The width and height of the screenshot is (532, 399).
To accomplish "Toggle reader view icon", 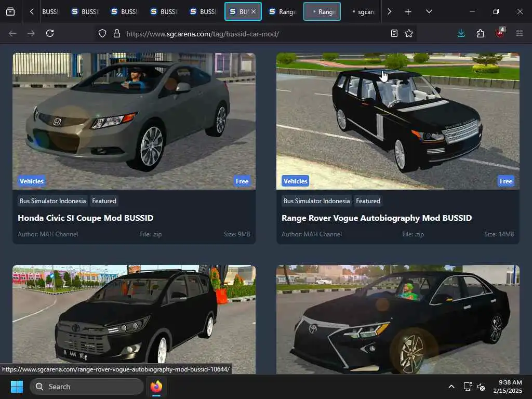I will 394,33.
